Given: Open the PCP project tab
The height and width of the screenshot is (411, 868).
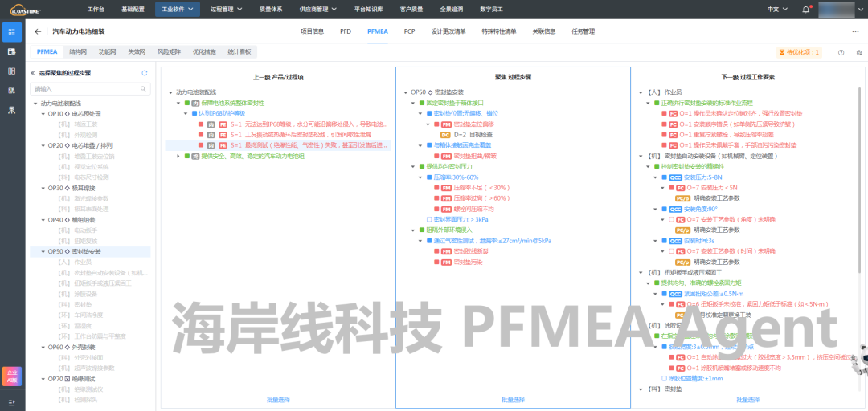Looking at the screenshot, I should [x=410, y=31].
